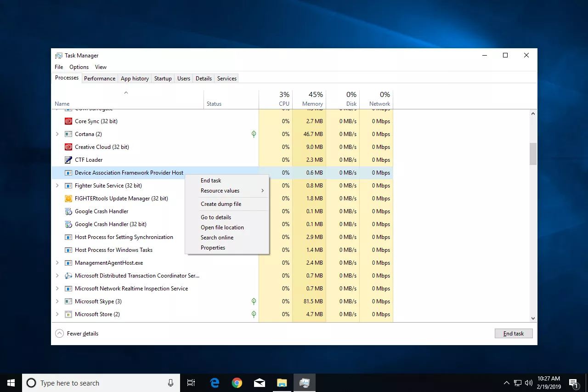Click the Host Process for Setting Synchronization icon

click(68, 237)
